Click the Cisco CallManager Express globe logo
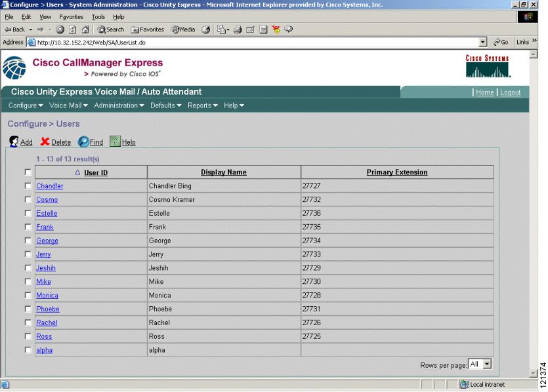The height and width of the screenshot is (392, 548). [14, 68]
